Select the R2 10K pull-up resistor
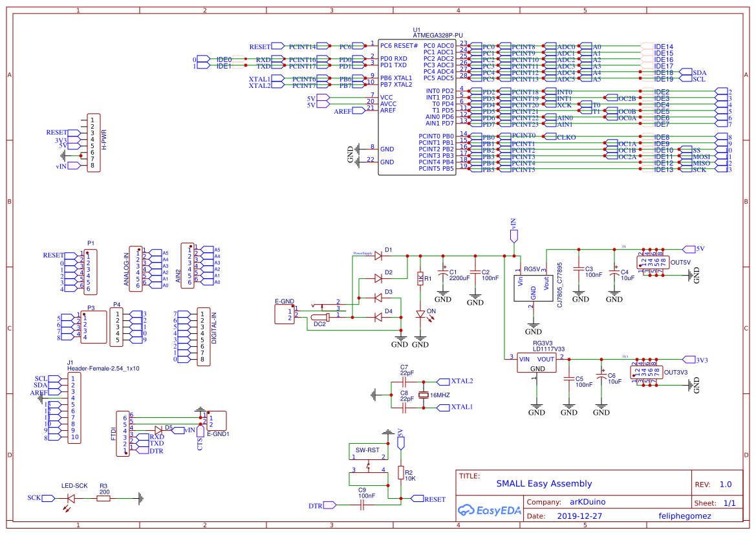 click(x=401, y=473)
